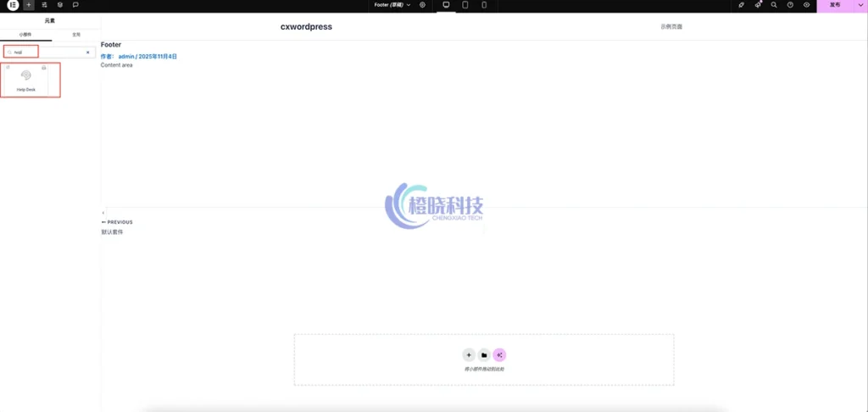Open page settings gear icon
Image resolution: width=868 pixels, height=412 pixels.
422,5
